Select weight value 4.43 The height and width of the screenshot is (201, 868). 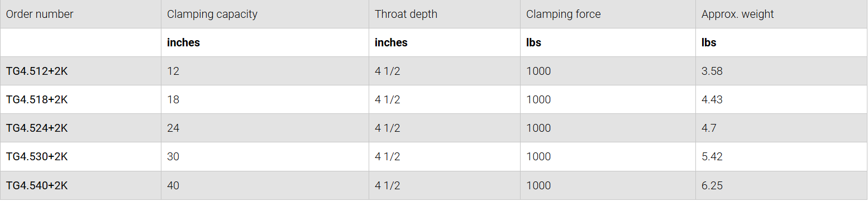712,100
